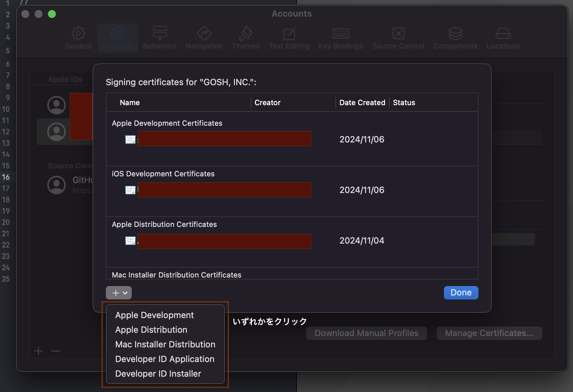573x392 pixels.
Task: Switch to the Navigation preferences
Action: tap(204, 38)
